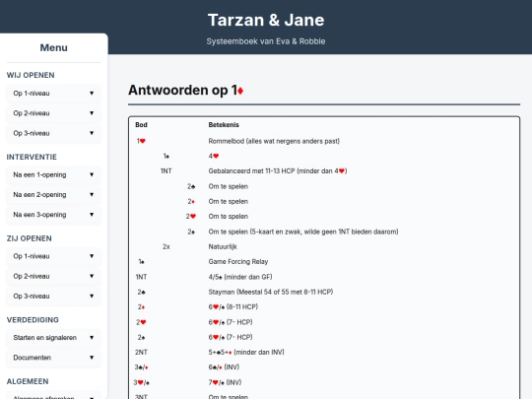The height and width of the screenshot is (399, 532).
Task: Expand 'Documenten' menu
Action: tap(53, 358)
